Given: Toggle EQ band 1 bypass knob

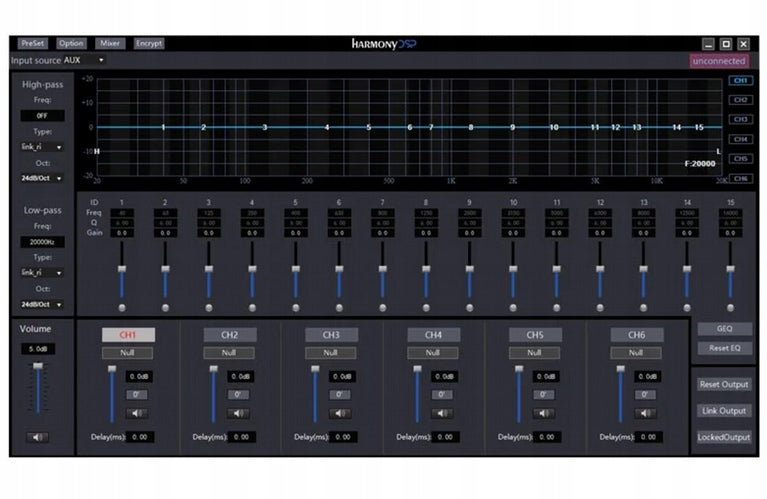Looking at the screenshot, I should point(122,308).
